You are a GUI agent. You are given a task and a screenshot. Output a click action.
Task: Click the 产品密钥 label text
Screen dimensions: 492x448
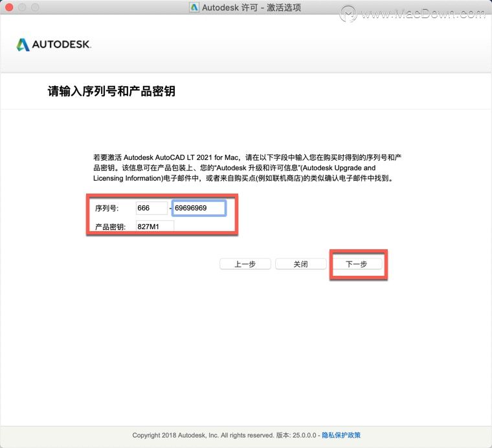click(x=110, y=227)
